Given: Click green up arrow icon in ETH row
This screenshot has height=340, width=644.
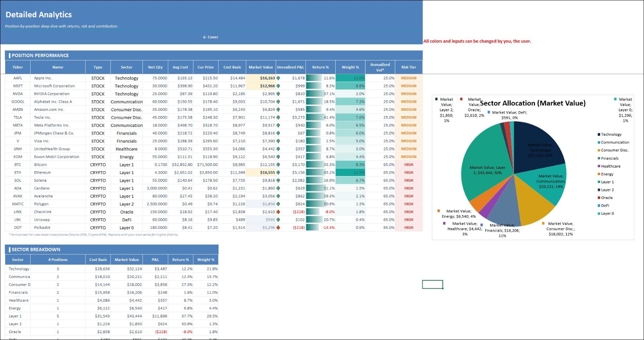Looking at the screenshot, I should click(278, 172).
